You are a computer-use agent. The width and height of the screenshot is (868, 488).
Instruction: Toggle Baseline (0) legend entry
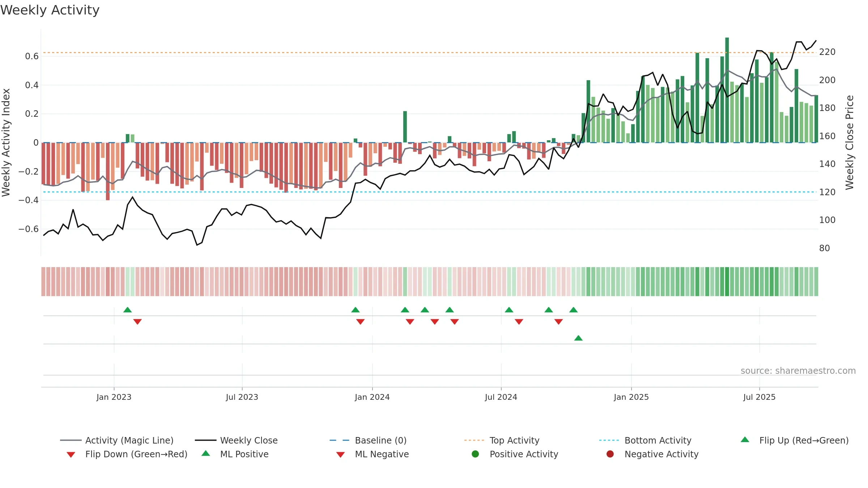[368, 440]
